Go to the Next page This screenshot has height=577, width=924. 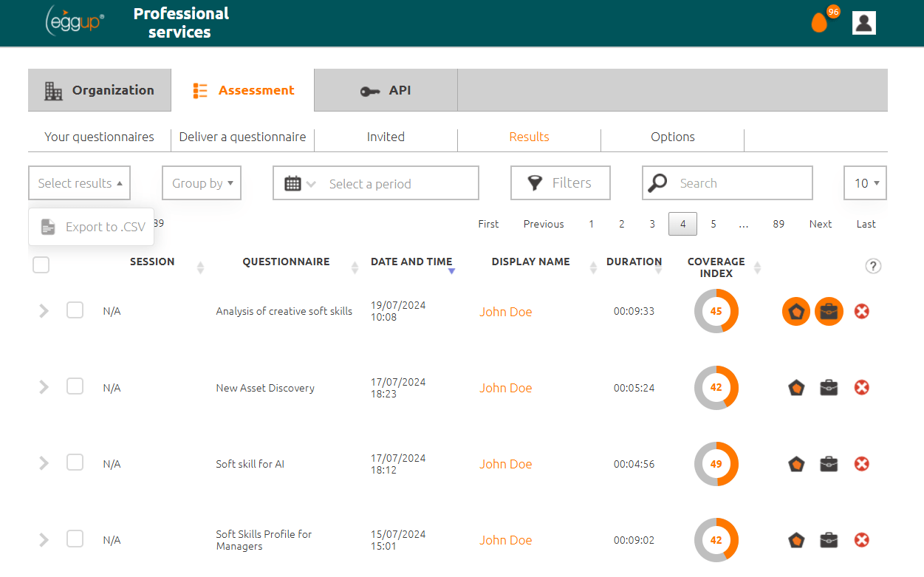tap(821, 224)
